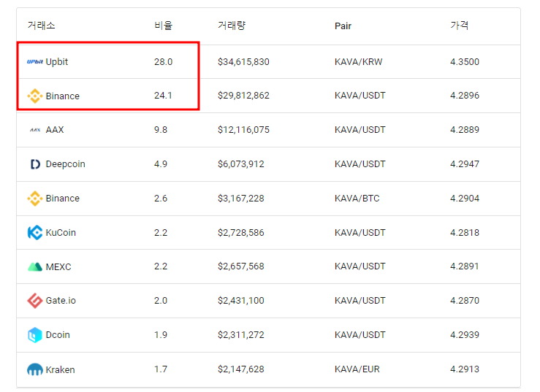Click the Binance logo in KAVA/USDT row
Viewport: 540px width, 392px height.
[x=35, y=96]
